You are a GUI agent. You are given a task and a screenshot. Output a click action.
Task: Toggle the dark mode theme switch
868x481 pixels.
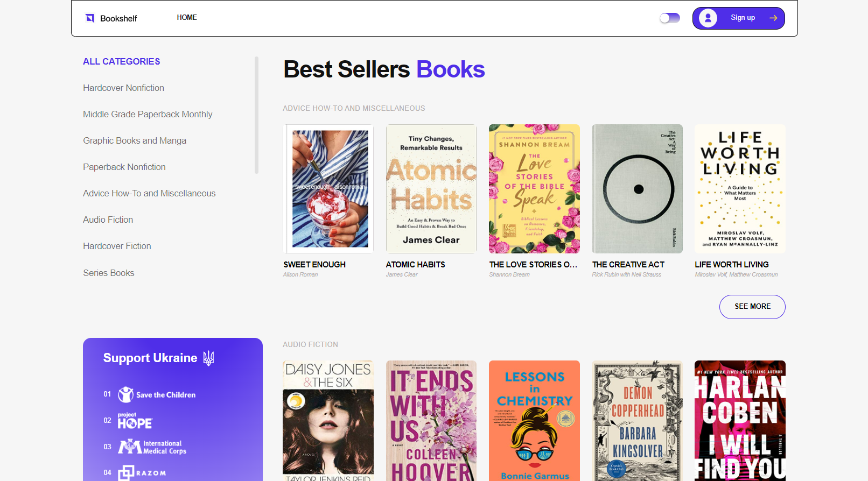coord(670,18)
